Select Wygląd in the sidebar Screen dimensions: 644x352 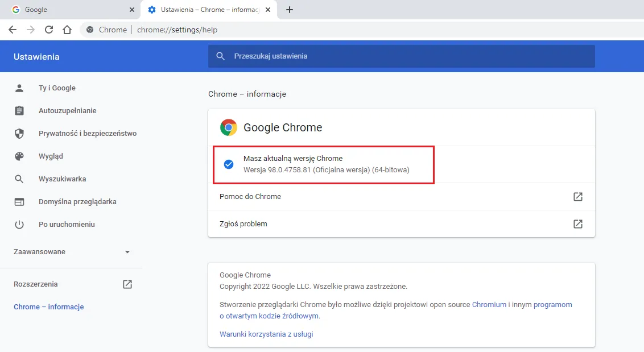tap(51, 156)
